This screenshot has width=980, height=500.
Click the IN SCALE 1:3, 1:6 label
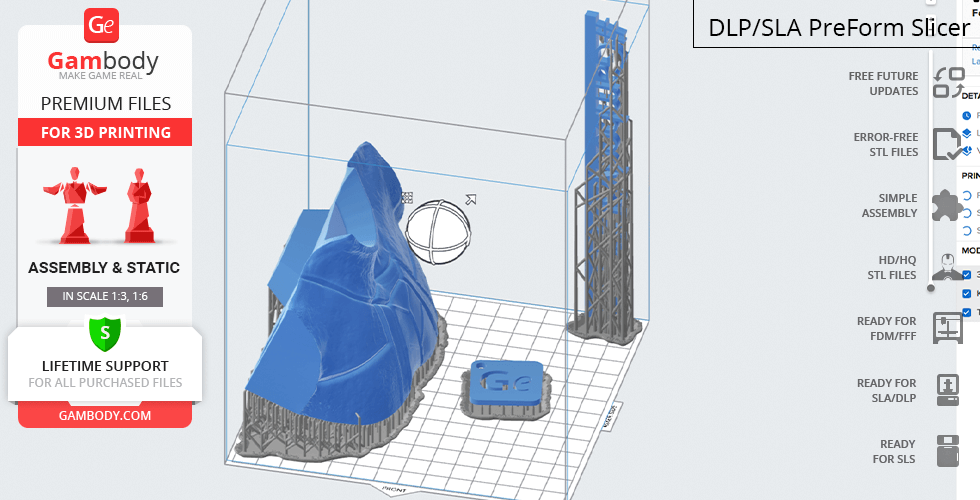[104, 297]
